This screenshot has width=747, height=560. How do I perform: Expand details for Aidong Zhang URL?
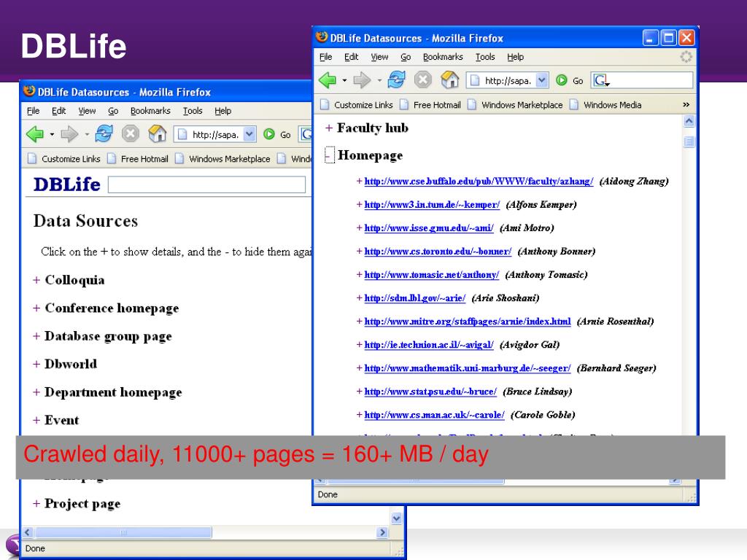pos(359,181)
